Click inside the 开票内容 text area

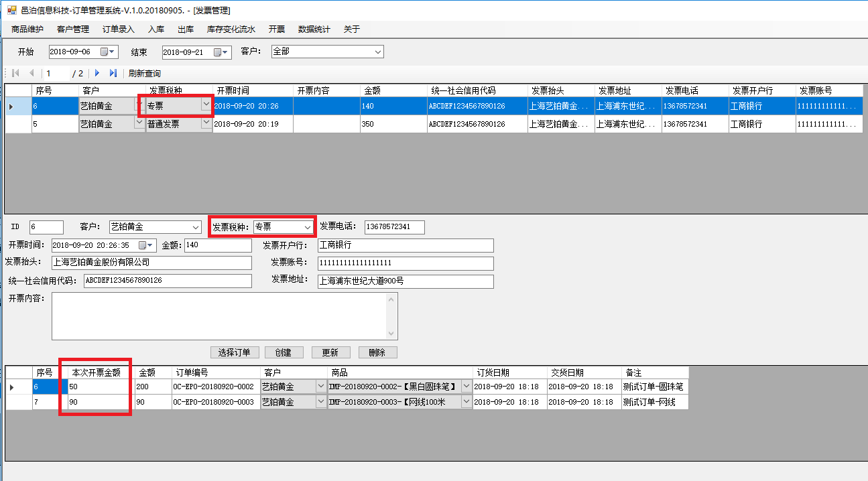219,316
